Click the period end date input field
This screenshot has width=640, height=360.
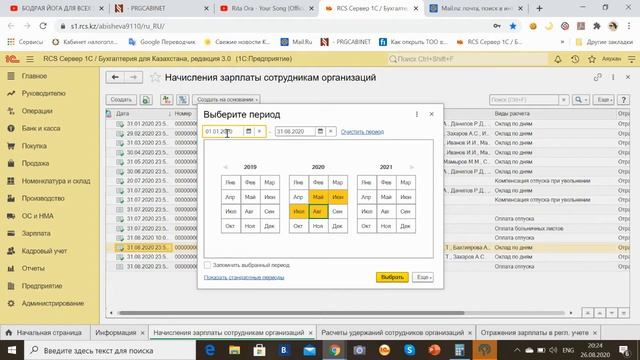295,131
